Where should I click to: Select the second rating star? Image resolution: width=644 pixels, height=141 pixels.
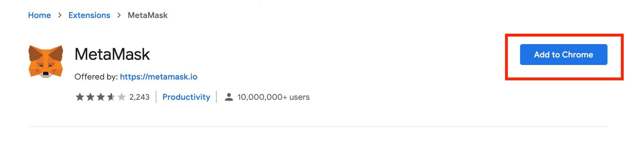click(x=90, y=97)
